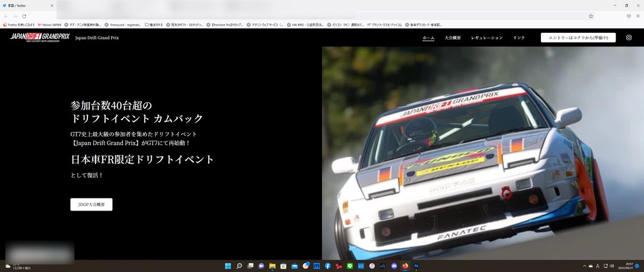This screenshot has height=272, width=644.
Task: Reload the current page
Action: [24, 16]
